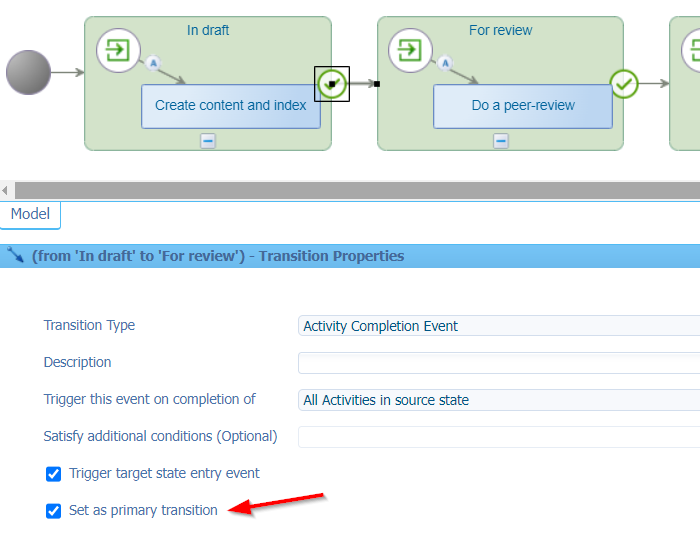This screenshot has width=700, height=550.
Task: Open 'Trigger this event on completion of' dropdown
Action: 498,400
